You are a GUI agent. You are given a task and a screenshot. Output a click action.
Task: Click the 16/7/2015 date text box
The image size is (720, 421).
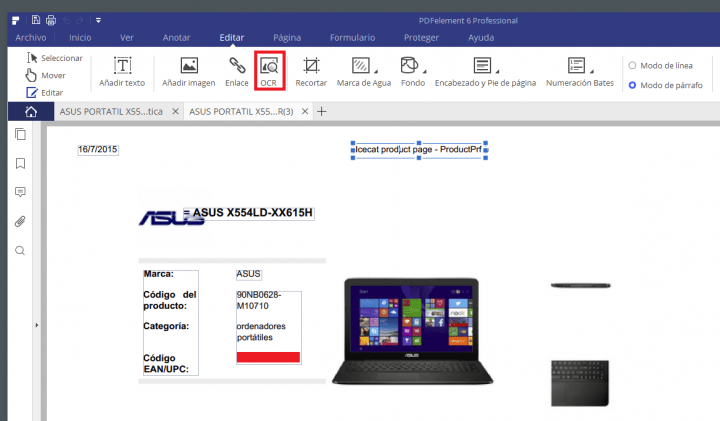98,150
